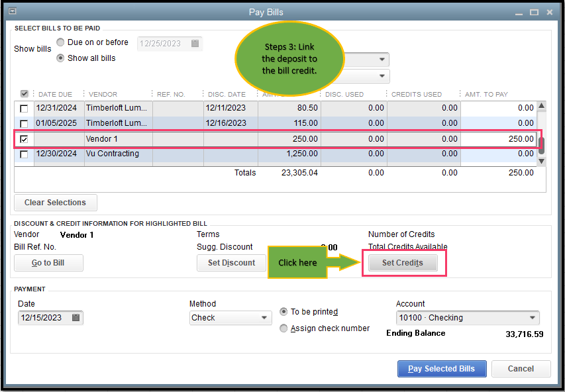565x392 pixels.
Task: Uncheck the Vendor 1 bill checkbox
Action: [x=24, y=139]
